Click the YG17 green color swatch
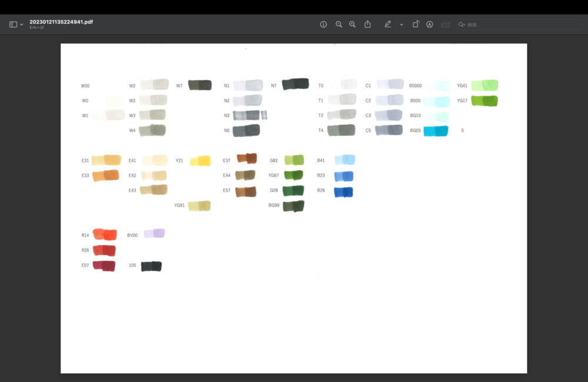This screenshot has width=588, height=382. point(485,101)
